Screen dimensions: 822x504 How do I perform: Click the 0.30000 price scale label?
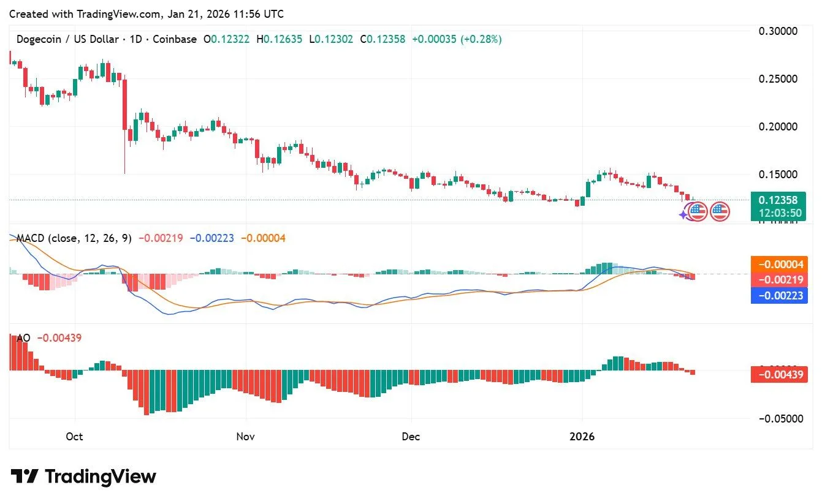778,31
